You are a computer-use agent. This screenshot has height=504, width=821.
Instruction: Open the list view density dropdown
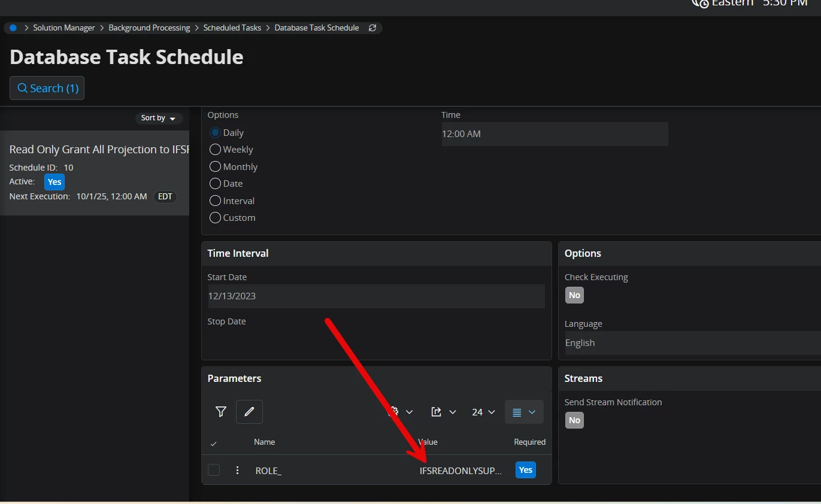(525, 412)
